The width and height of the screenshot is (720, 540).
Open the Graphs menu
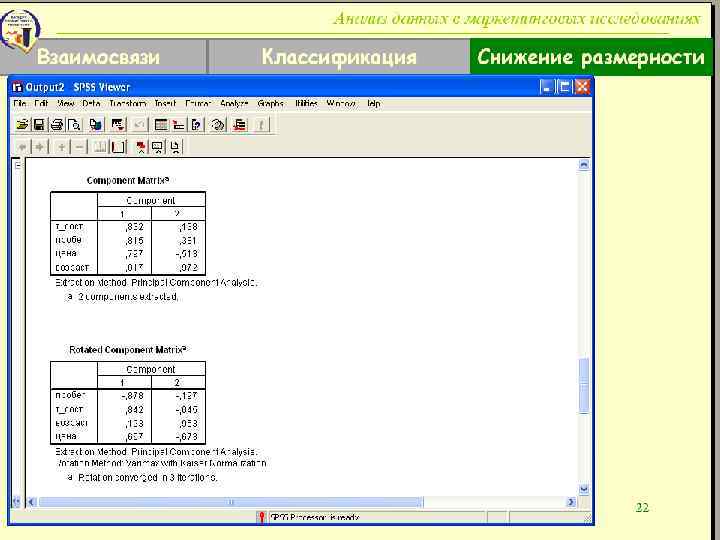270,104
